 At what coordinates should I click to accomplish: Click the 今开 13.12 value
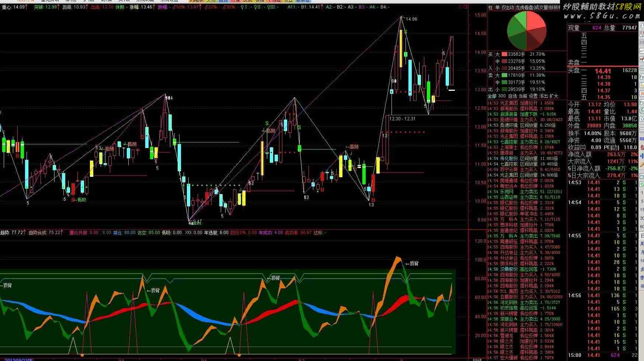tap(595, 104)
